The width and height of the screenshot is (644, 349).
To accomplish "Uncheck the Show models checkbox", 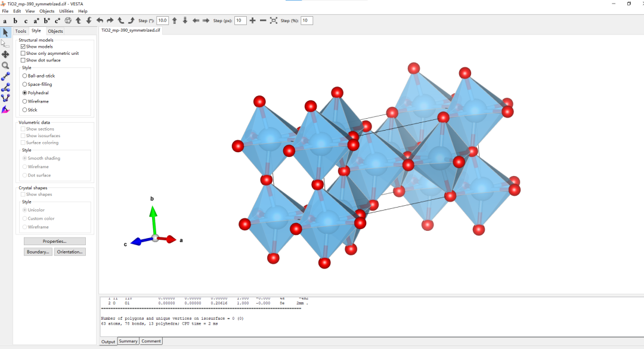I will click(23, 47).
